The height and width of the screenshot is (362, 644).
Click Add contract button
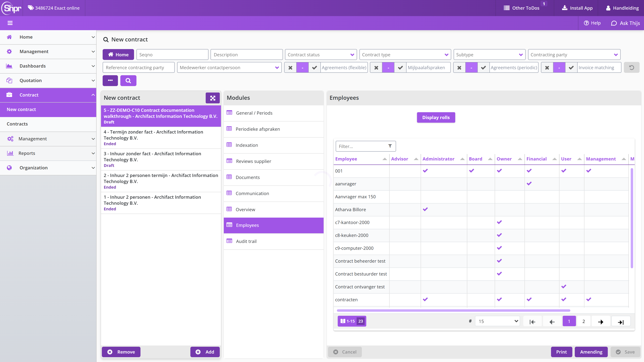point(205,352)
